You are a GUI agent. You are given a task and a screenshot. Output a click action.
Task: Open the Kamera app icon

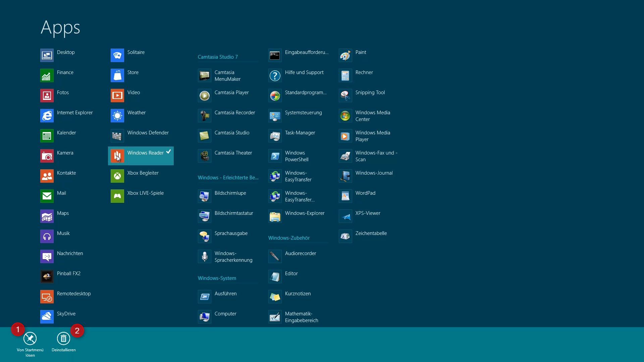(47, 156)
